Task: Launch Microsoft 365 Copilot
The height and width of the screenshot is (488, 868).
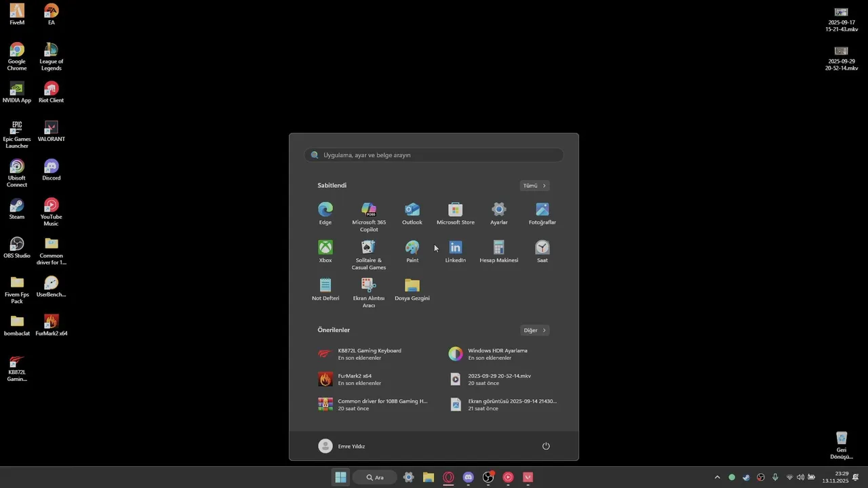Action: (369, 217)
